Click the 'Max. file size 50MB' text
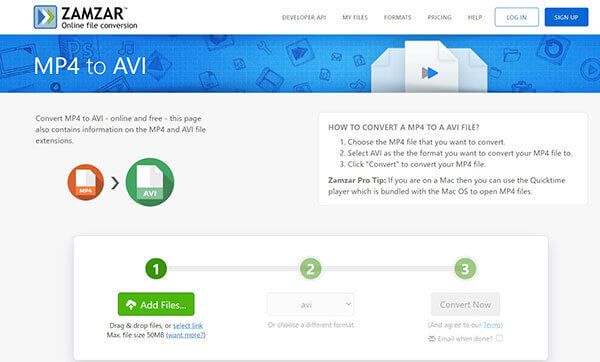 click(x=136, y=335)
